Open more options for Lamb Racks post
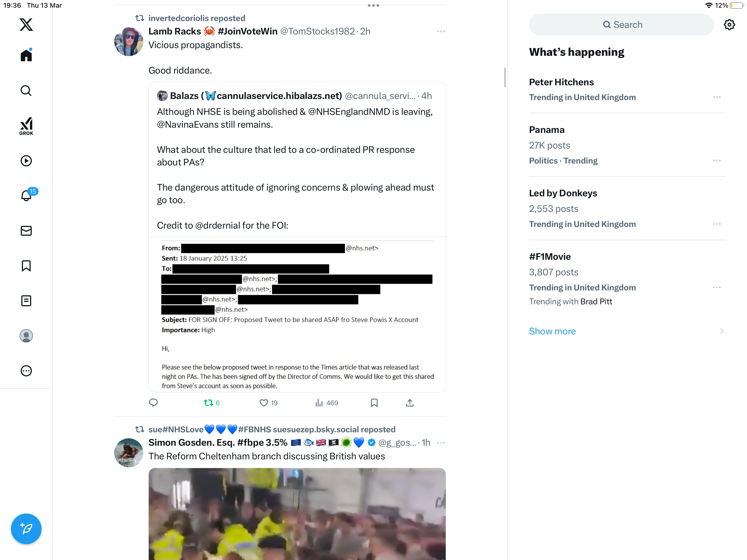 [441, 31]
